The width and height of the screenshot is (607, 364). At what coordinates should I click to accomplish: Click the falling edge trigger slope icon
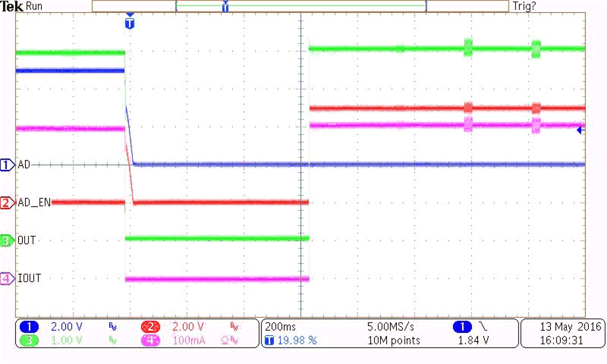483,326
